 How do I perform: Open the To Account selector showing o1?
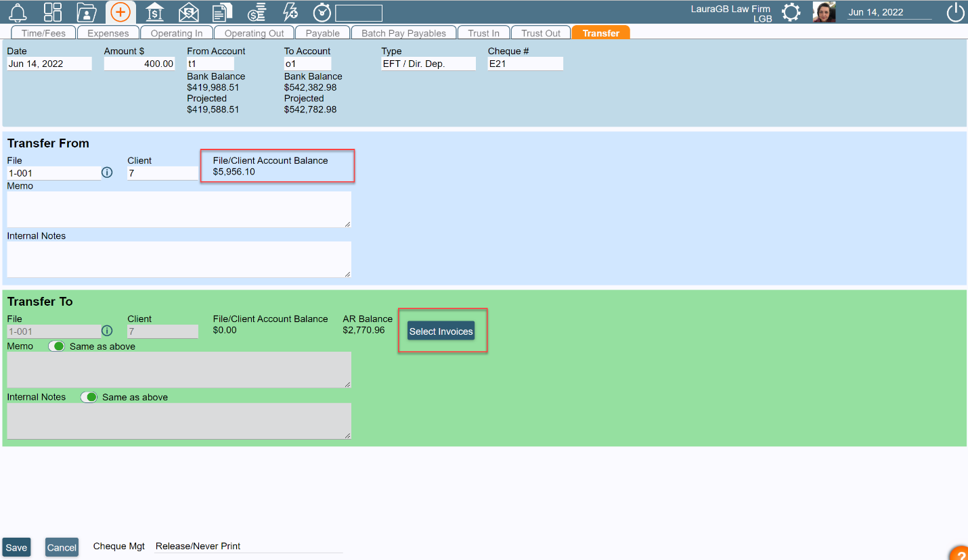307,63
